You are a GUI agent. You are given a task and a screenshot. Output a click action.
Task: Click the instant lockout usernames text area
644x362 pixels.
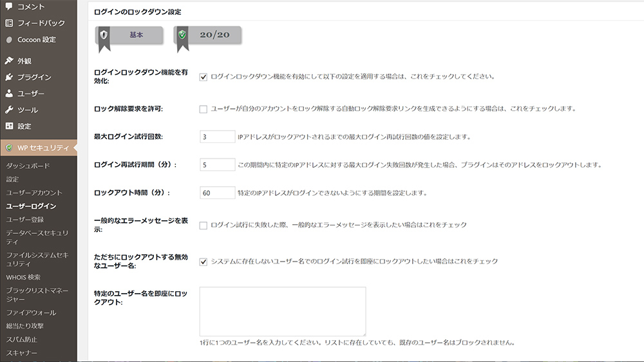(282, 311)
